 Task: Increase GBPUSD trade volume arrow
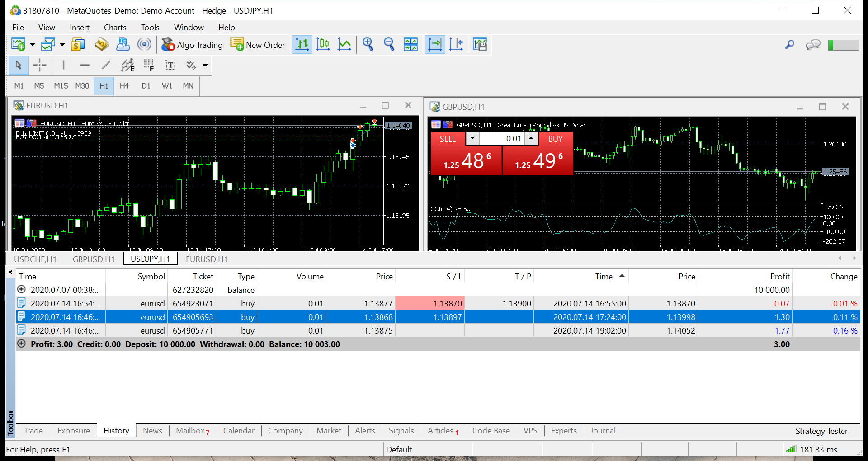(x=531, y=138)
